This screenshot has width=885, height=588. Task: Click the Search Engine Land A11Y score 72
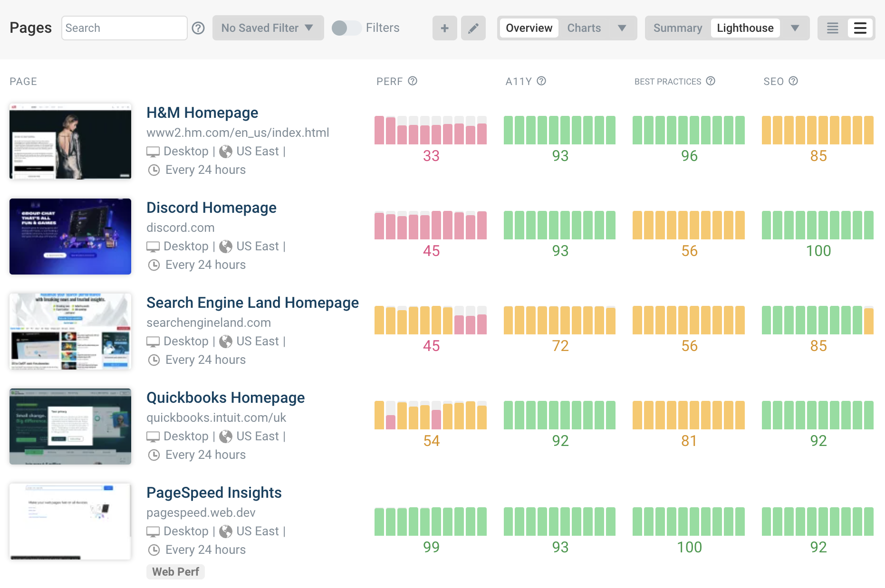tap(560, 346)
